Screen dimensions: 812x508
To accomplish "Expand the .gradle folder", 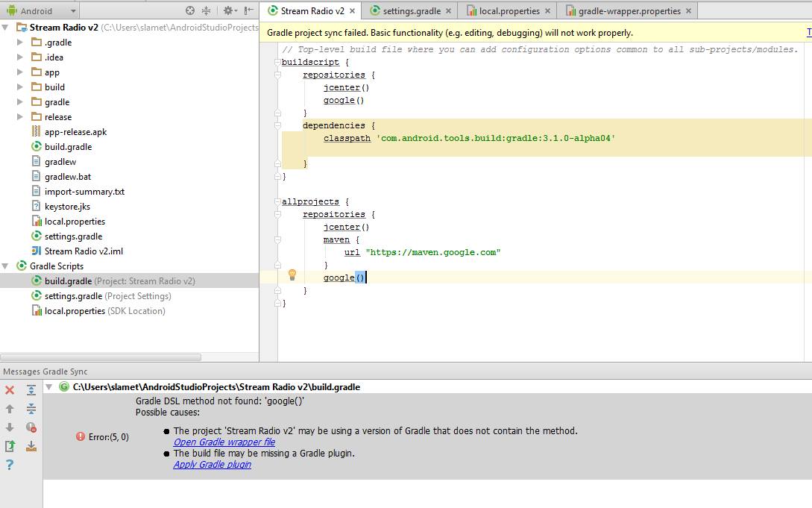I will click(20, 43).
